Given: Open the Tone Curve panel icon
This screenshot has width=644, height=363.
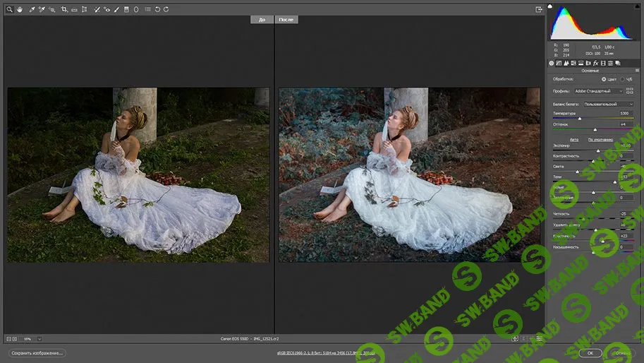Looking at the screenshot, I should [x=559, y=63].
